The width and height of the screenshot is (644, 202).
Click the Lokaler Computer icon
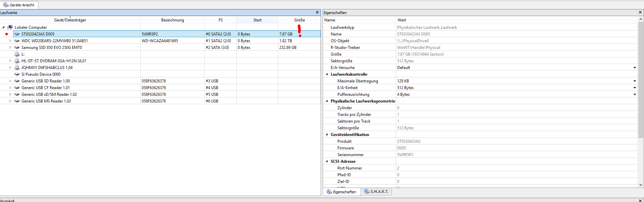tap(10, 27)
